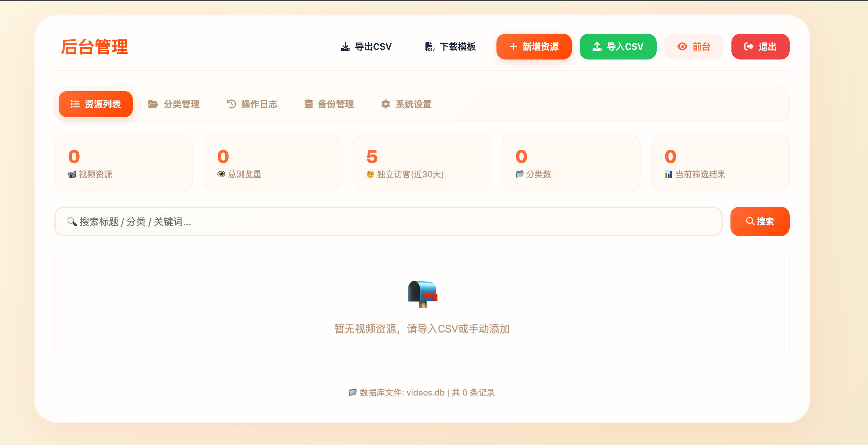
Task: Click the search field for title, category, keyword
Action: click(x=388, y=222)
